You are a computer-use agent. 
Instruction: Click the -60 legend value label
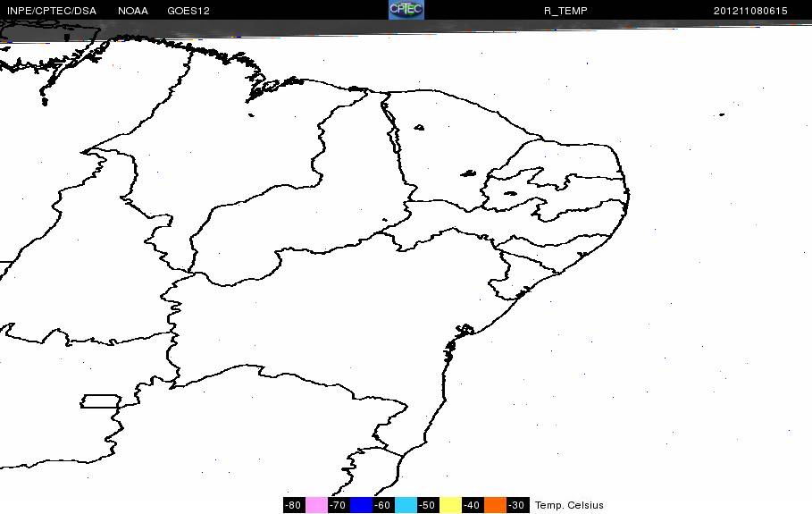[x=382, y=505]
